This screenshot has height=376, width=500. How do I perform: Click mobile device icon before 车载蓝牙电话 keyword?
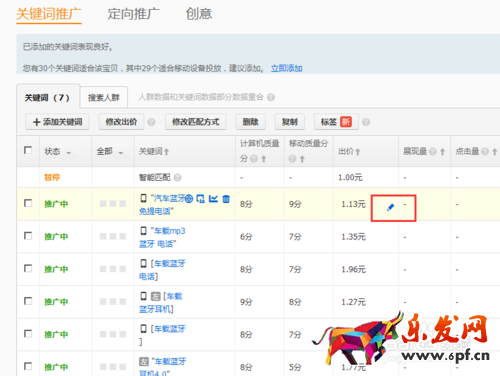[143, 263]
